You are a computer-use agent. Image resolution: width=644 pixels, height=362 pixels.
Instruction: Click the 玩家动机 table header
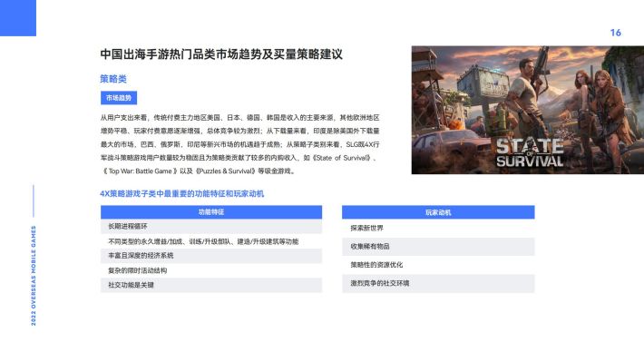[x=438, y=212]
